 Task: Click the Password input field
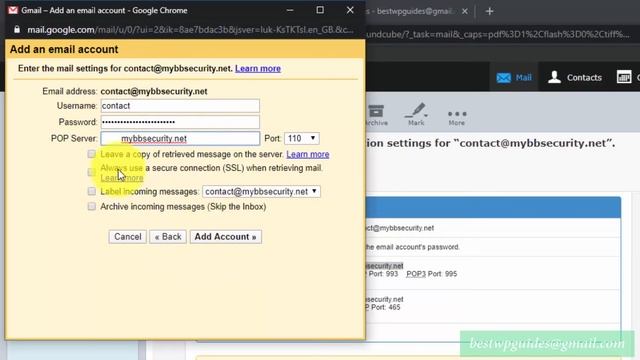pyautogui.click(x=180, y=122)
